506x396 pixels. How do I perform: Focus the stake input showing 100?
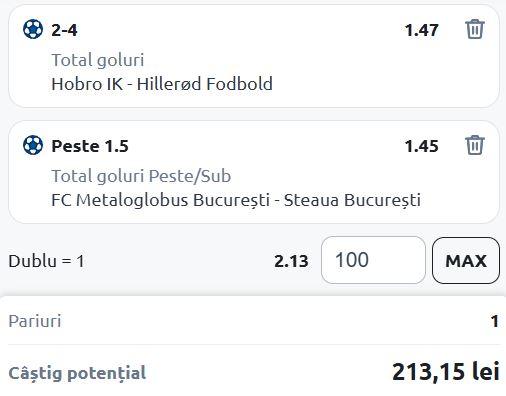[373, 260]
